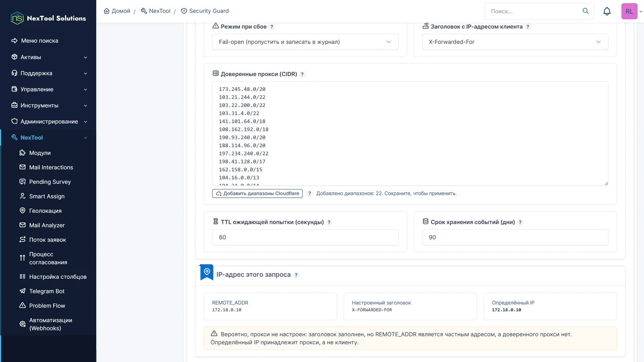Click the trusted proxies CIDR textarea
The width and height of the screenshot is (644, 362).
[410, 134]
